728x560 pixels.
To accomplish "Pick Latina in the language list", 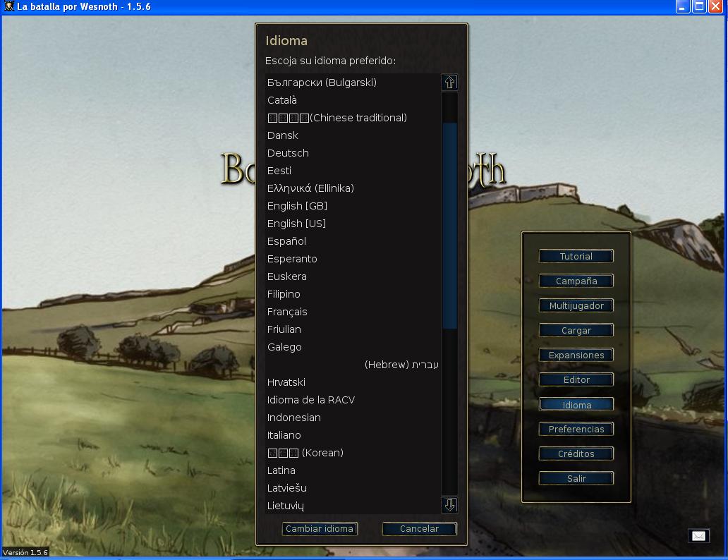I will 353,471.
